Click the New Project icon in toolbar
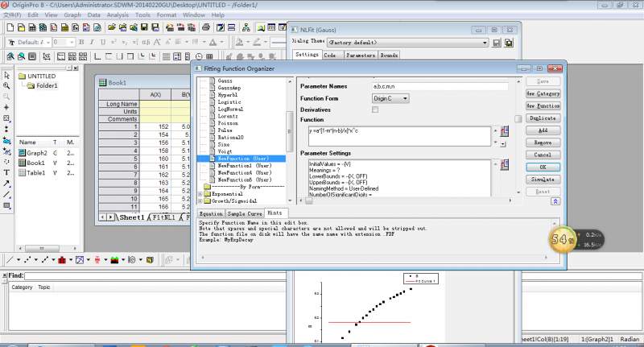This screenshot has height=347, width=644. coord(10,27)
